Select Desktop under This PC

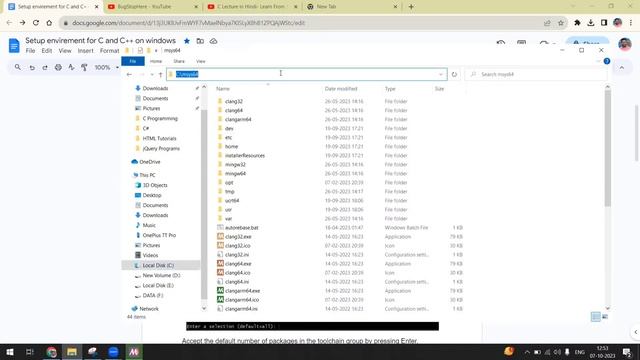(x=152, y=196)
